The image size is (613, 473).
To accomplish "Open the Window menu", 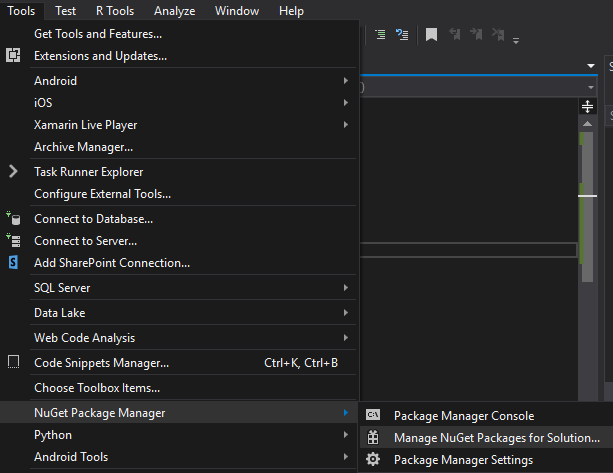I will point(237,11).
